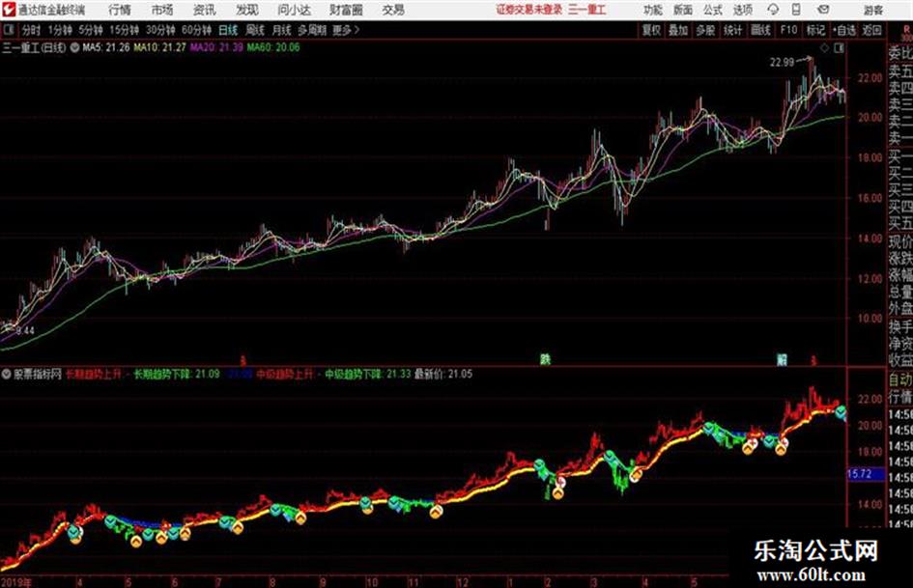Click the MA10: 21.27 label
The width and height of the screenshot is (913, 588).
coord(159,47)
